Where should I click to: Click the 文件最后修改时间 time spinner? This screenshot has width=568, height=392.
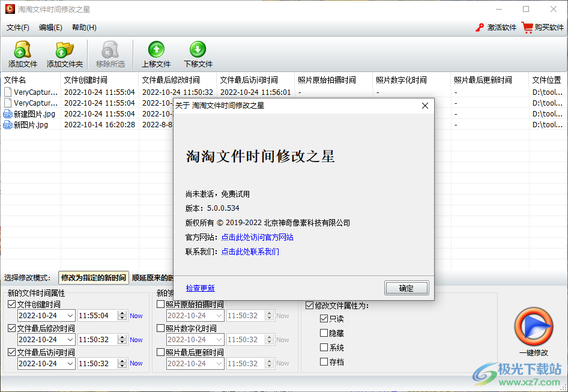122,339
